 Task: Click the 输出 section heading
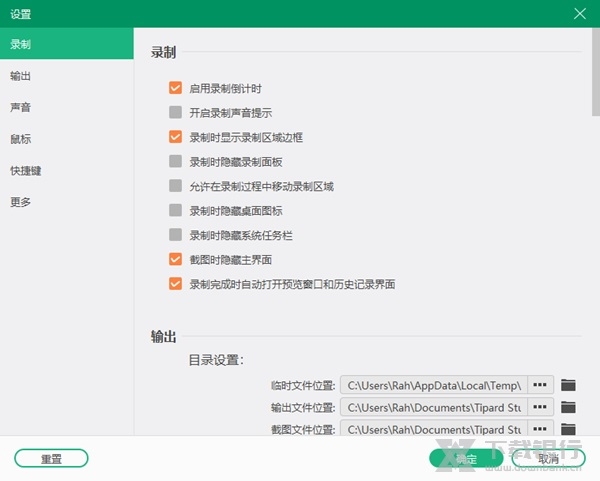(x=163, y=336)
